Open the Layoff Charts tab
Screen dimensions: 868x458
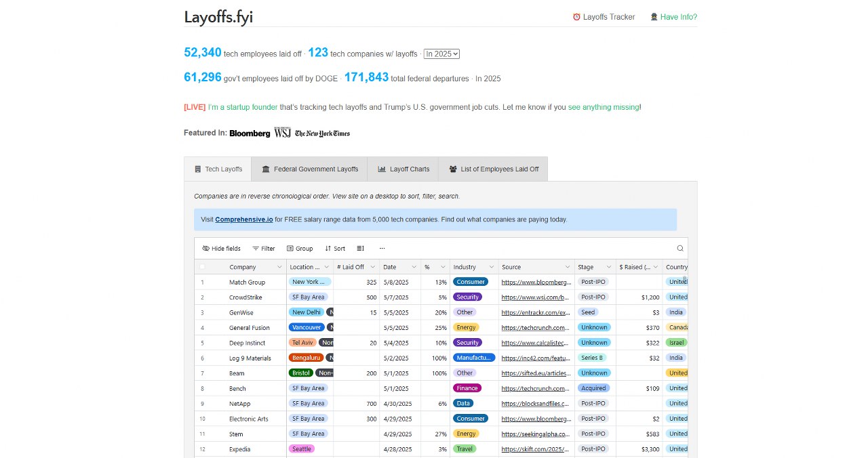[x=403, y=169]
